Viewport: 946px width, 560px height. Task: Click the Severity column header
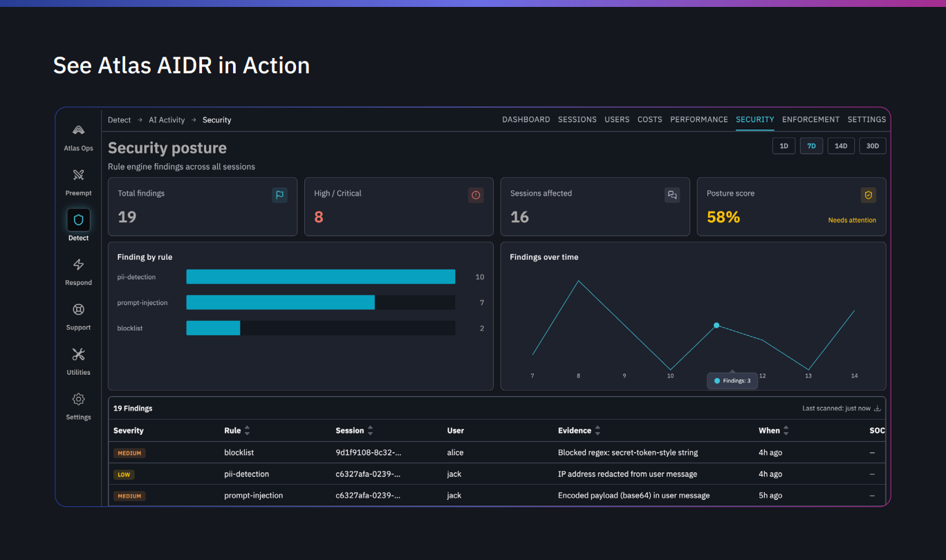click(129, 431)
